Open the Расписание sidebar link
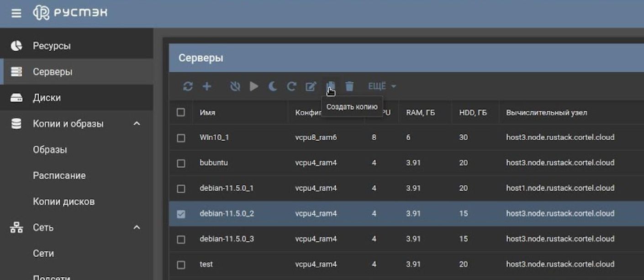Screen dimensions: 644x280 point(59,176)
